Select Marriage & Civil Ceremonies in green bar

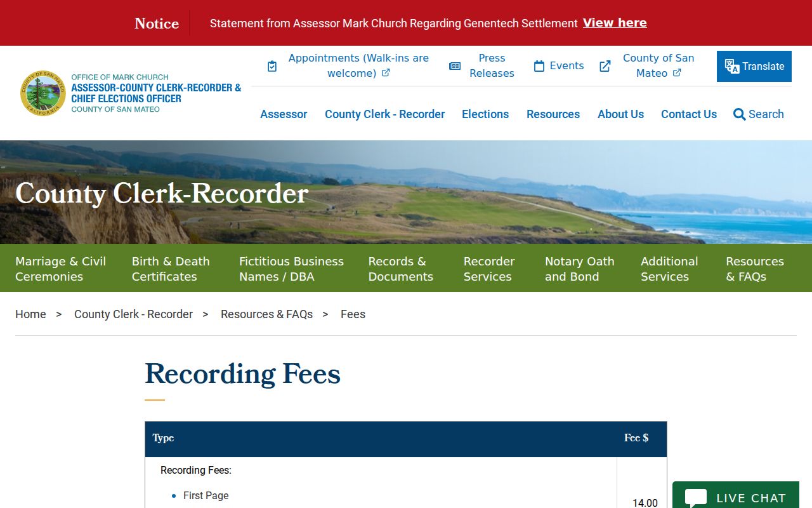click(61, 269)
